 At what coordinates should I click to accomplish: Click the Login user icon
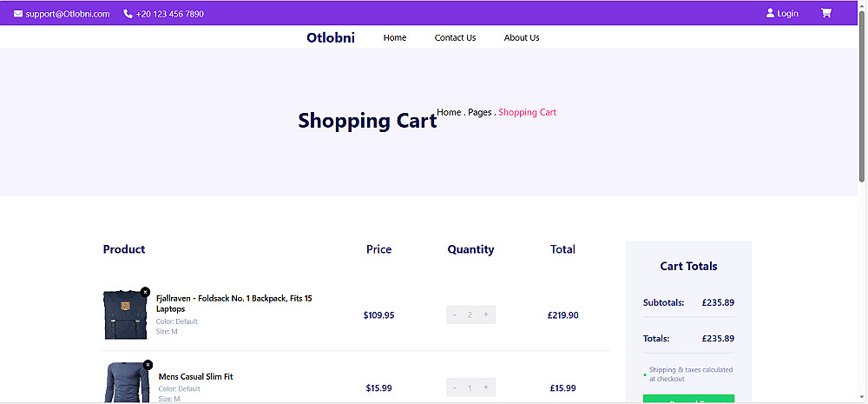pos(770,13)
